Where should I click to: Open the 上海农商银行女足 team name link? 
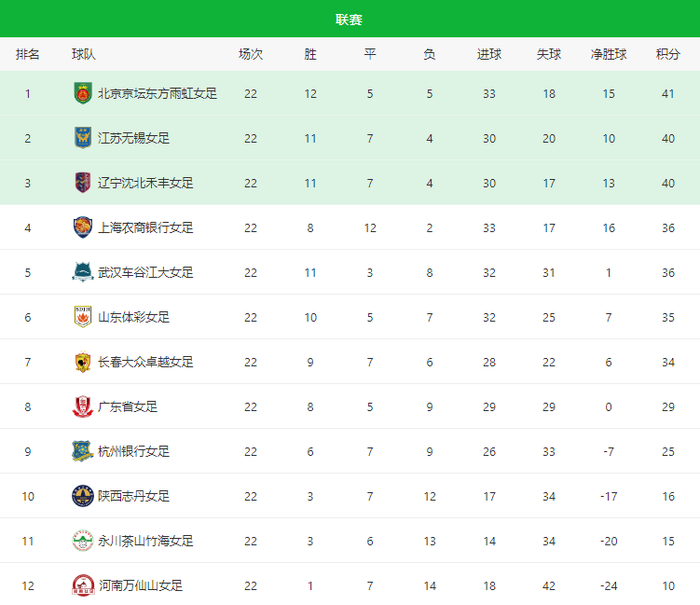click(145, 227)
